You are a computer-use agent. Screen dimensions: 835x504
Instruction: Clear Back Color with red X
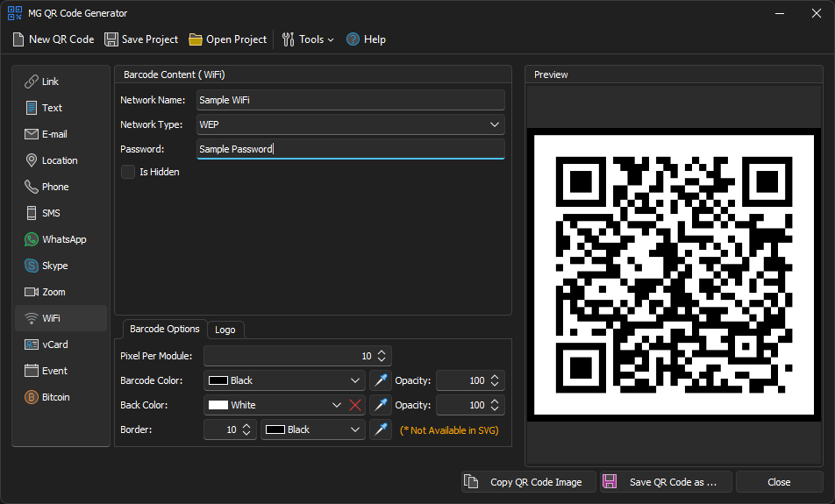click(355, 405)
